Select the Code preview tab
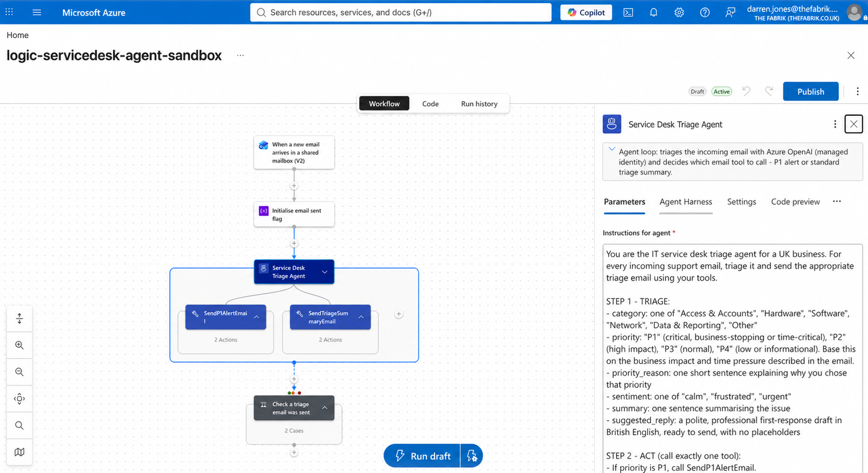Viewport: 868px width, 473px height. coord(795,201)
